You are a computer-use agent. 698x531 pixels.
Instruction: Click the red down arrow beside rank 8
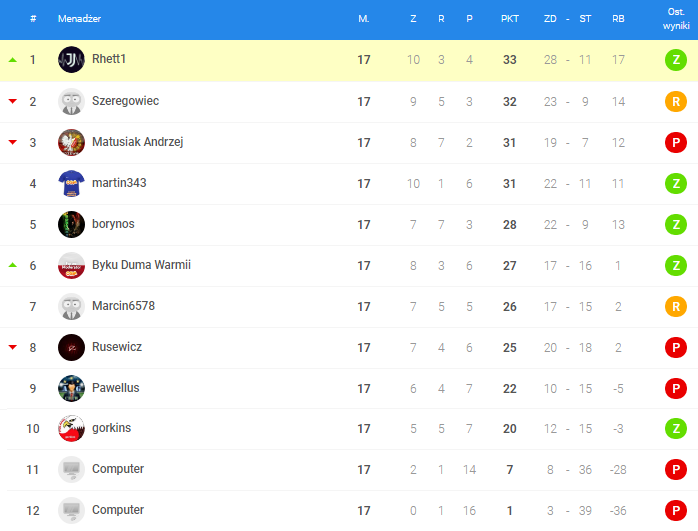(13, 347)
